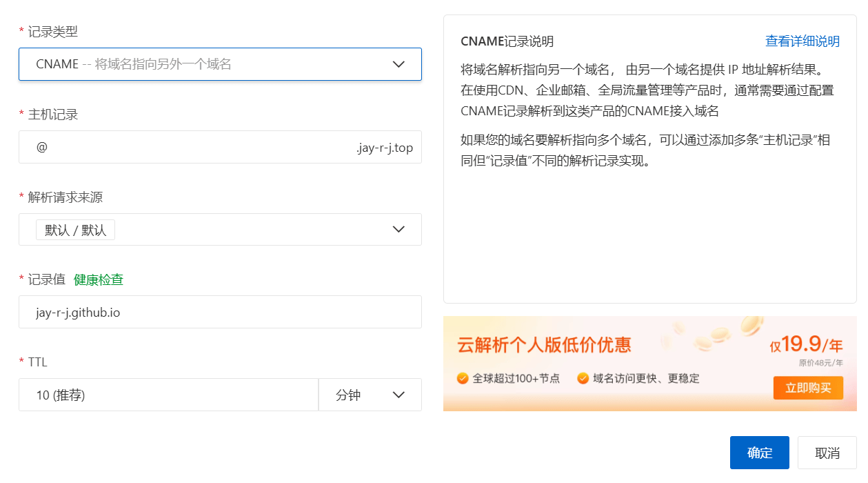
Task: Confirm the record with the 确定 button
Action: pyautogui.click(x=760, y=453)
